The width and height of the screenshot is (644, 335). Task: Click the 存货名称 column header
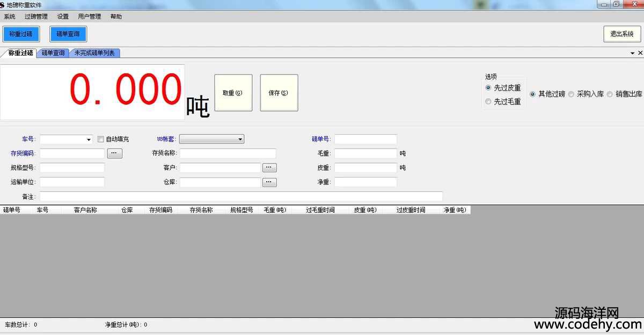[202, 210]
